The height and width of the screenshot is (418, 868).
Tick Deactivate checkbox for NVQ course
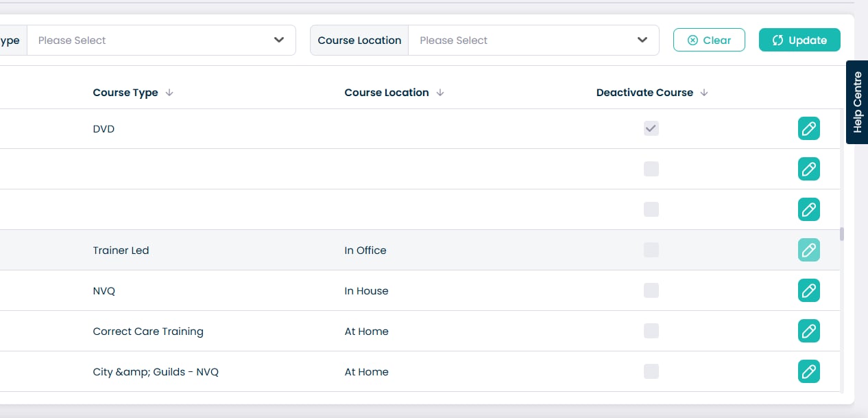[x=651, y=291]
